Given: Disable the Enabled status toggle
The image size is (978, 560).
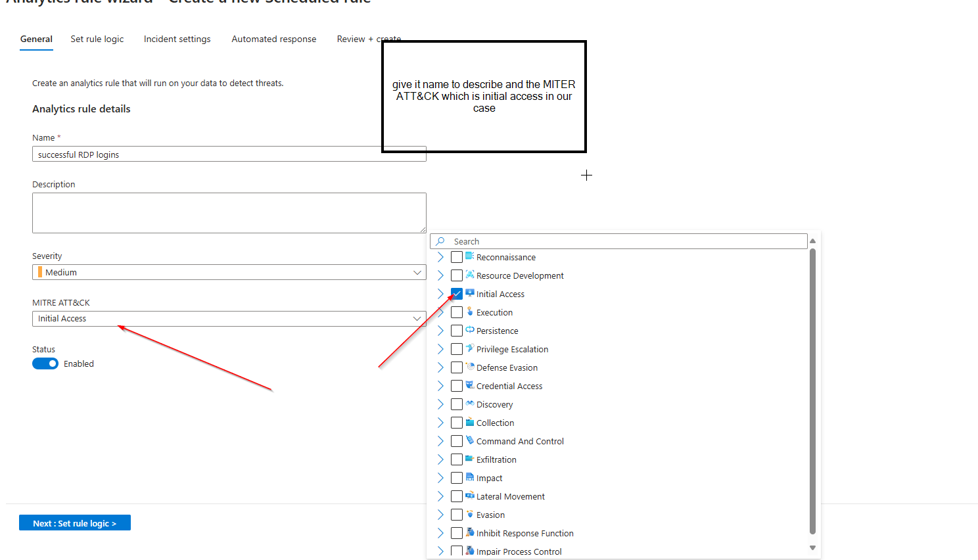Looking at the screenshot, I should pos(45,363).
